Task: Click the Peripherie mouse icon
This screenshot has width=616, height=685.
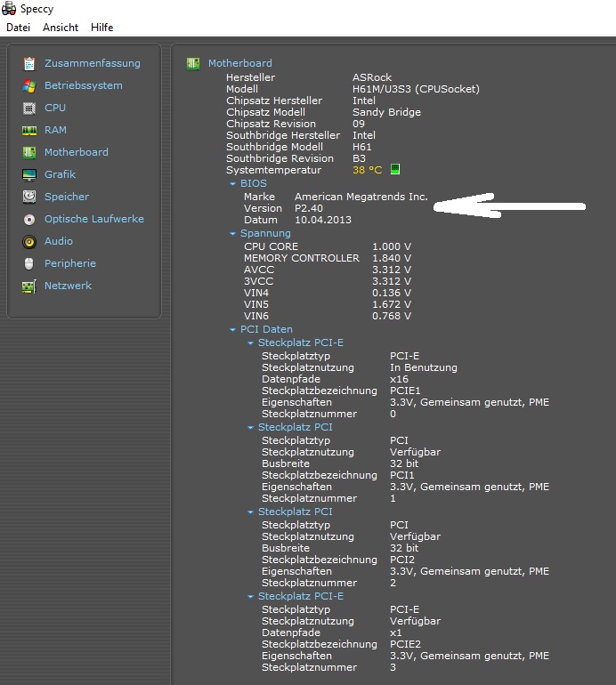Action: coord(29,264)
